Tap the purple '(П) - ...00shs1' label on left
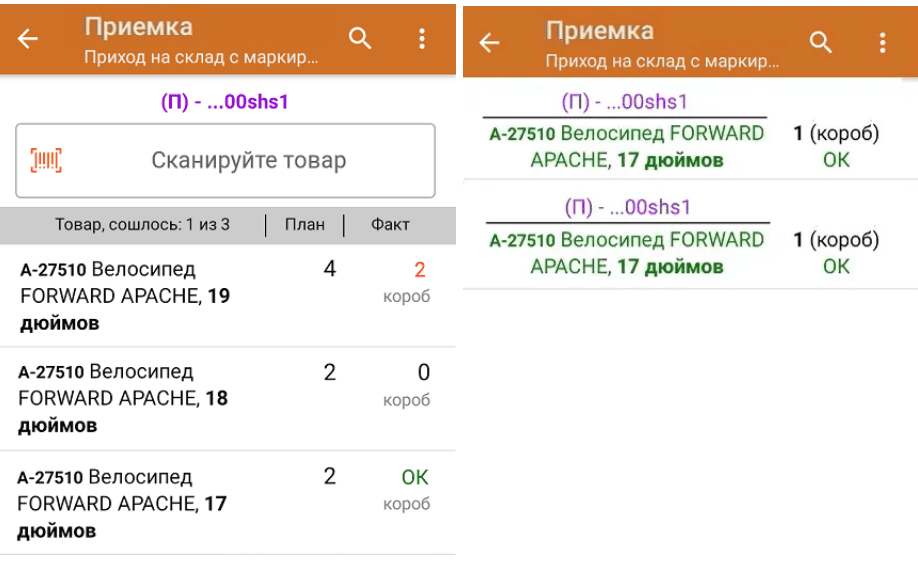 tap(225, 102)
